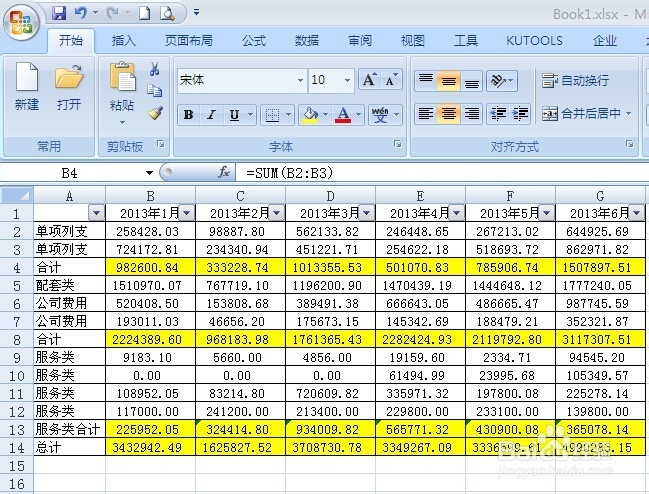This screenshot has height=494, width=649.
Task: Switch to the 开始 tab
Action: (x=70, y=41)
